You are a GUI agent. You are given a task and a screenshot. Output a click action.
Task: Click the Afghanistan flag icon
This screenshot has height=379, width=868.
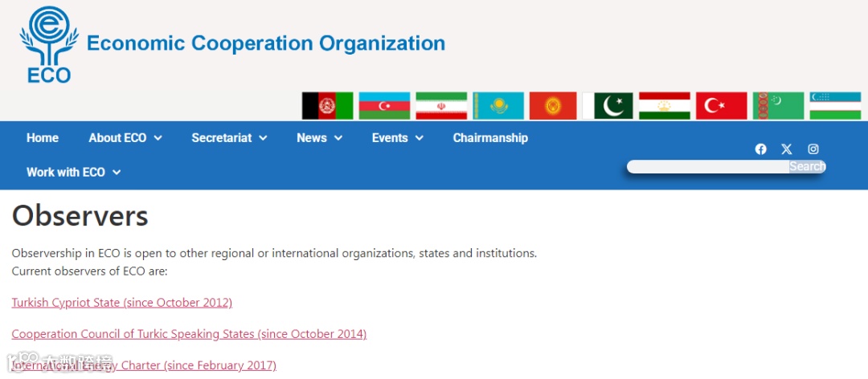pyautogui.click(x=327, y=106)
